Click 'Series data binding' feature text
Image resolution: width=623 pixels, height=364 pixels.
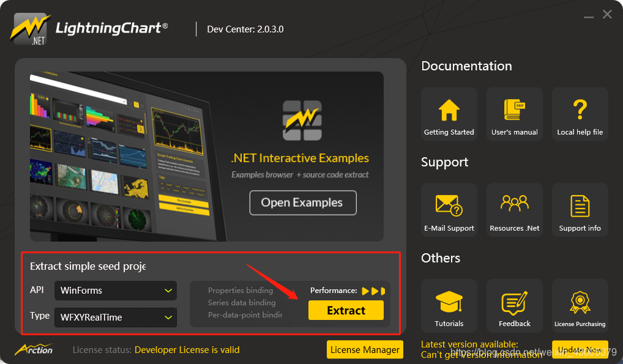tap(242, 302)
